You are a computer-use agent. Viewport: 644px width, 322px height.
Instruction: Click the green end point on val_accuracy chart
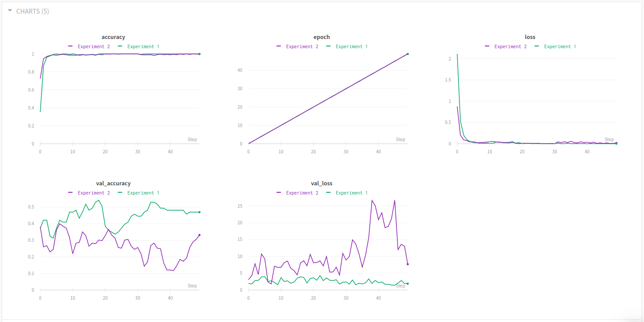pos(199,212)
